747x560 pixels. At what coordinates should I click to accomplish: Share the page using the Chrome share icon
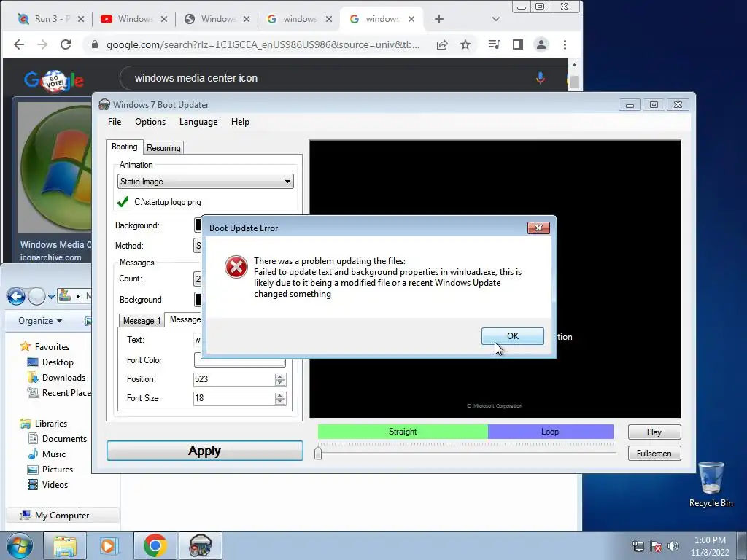[442, 44]
